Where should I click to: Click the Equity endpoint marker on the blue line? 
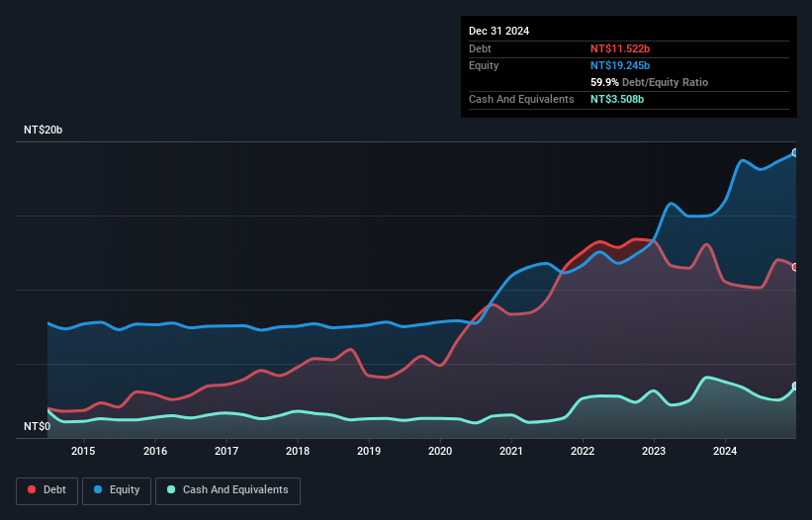click(795, 152)
